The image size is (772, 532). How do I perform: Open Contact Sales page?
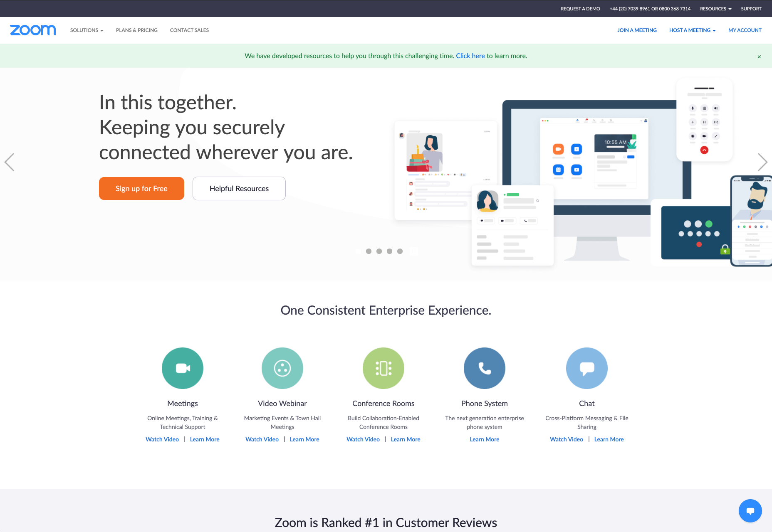[x=189, y=30]
